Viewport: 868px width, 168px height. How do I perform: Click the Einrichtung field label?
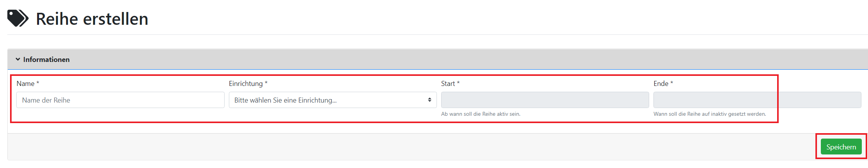(246, 84)
